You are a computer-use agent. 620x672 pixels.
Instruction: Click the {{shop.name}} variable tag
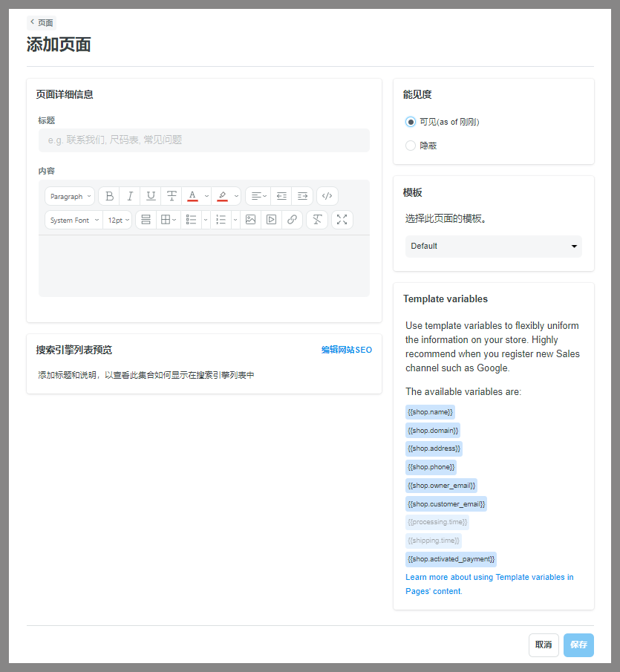(x=430, y=412)
